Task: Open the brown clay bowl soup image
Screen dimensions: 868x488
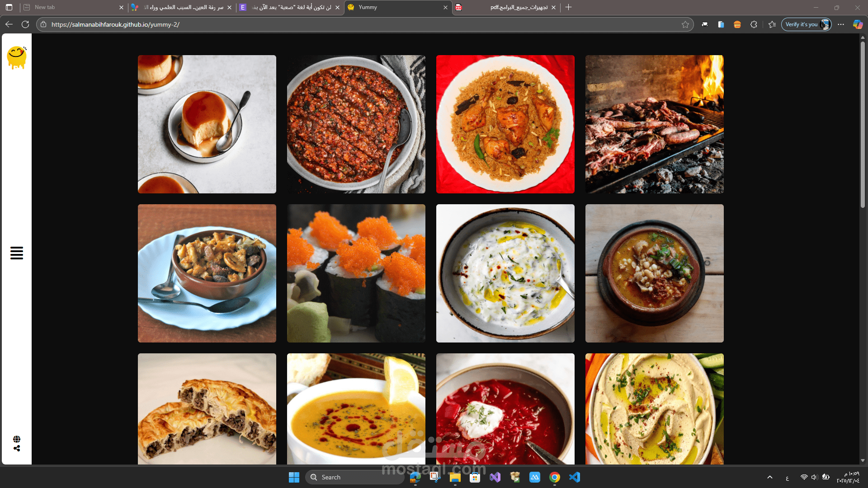Action: click(x=655, y=273)
